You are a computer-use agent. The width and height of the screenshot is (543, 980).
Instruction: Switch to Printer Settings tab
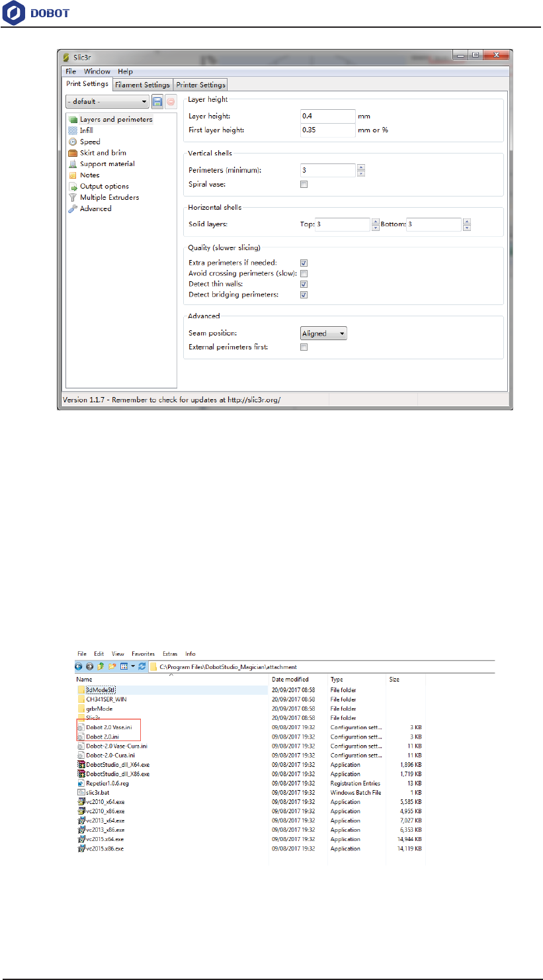tap(200, 85)
